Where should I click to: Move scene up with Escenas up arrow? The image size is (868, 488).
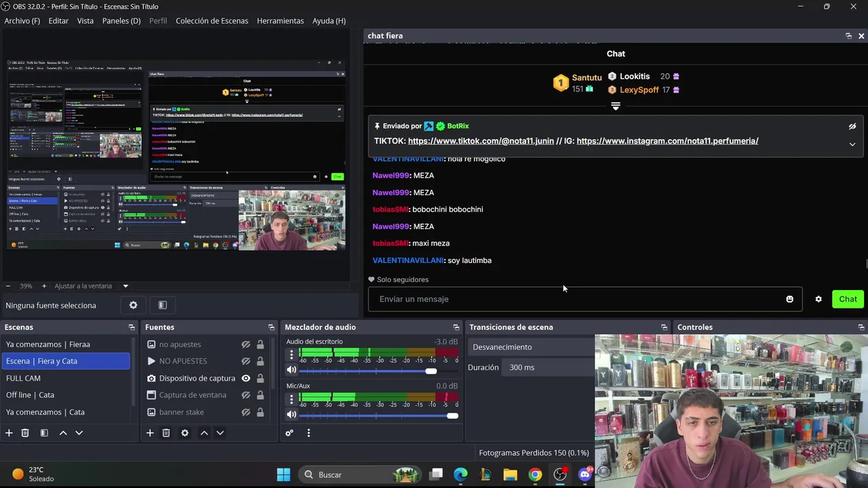point(63,433)
